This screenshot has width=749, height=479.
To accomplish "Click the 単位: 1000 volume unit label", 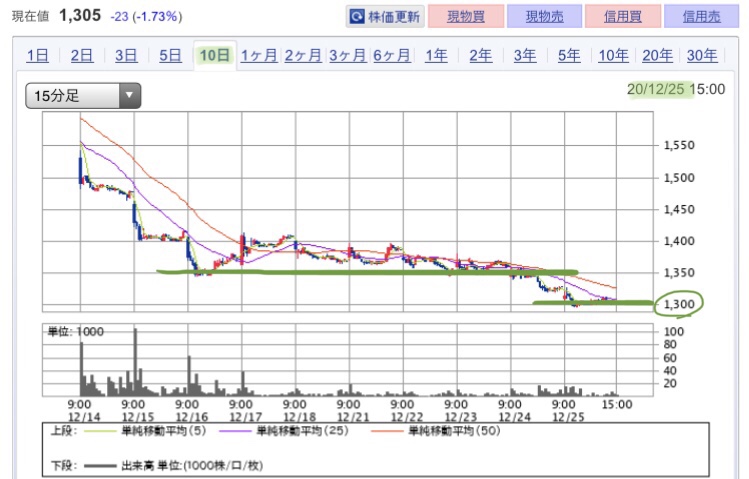I will click(75, 331).
